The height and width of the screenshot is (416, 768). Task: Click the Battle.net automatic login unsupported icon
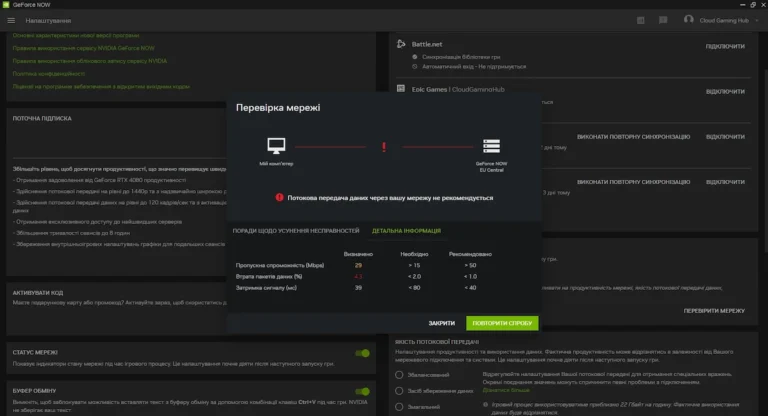(x=415, y=67)
